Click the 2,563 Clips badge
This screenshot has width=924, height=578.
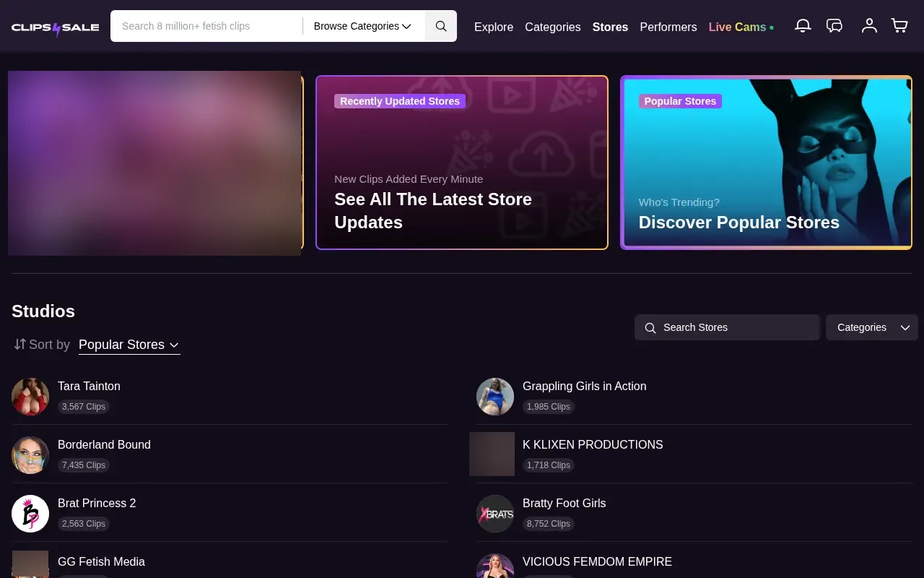(x=84, y=524)
